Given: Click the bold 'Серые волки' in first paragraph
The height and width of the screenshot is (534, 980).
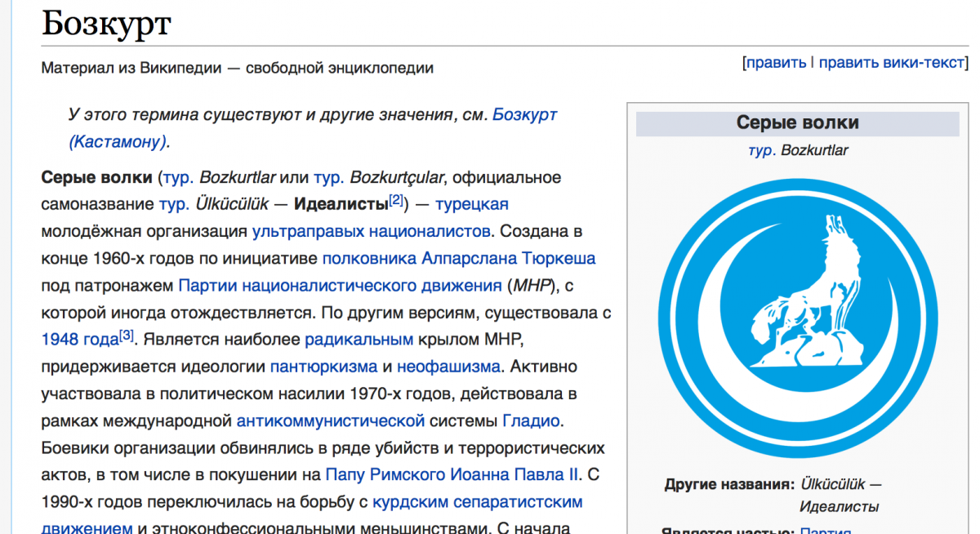Looking at the screenshot, I should tap(96, 177).
